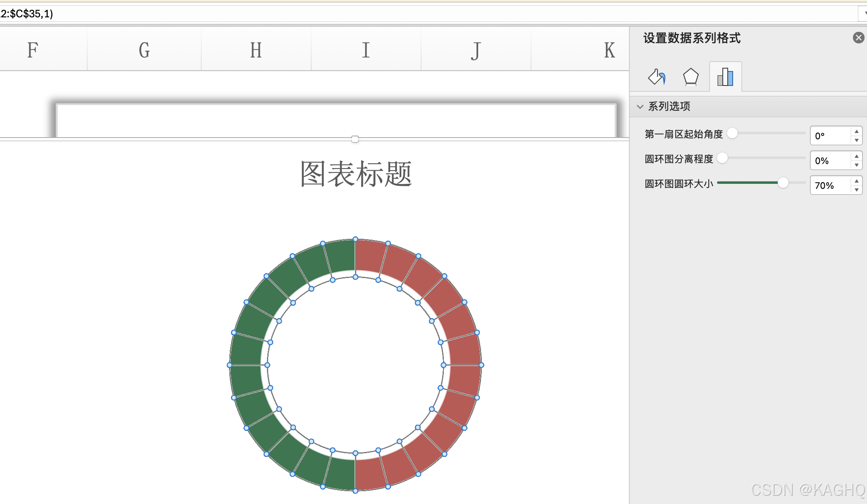Increase the first slice angle with up arrow

pos(857,132)
